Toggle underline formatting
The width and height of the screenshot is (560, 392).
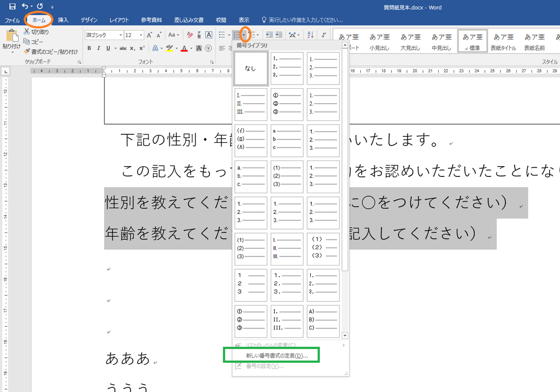click(x=108, y=48)
